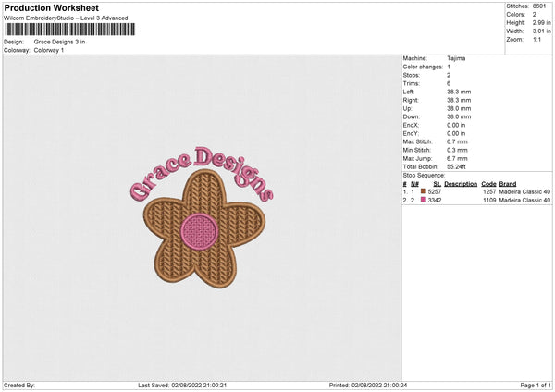
Task: Click the 'Code' column header
Action: point(488,184)
